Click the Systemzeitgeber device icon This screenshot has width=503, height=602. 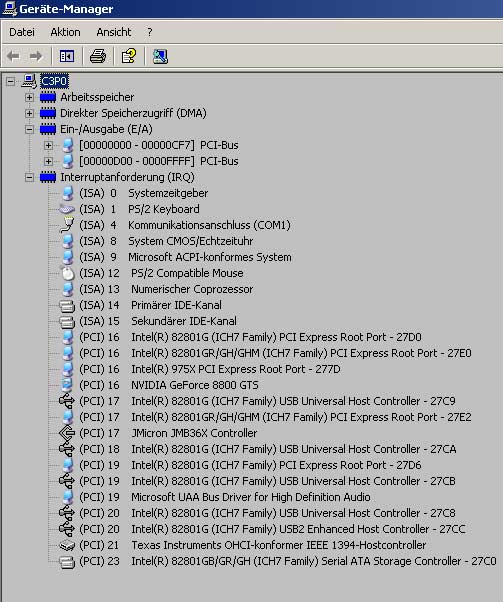(x=68, y=193)
